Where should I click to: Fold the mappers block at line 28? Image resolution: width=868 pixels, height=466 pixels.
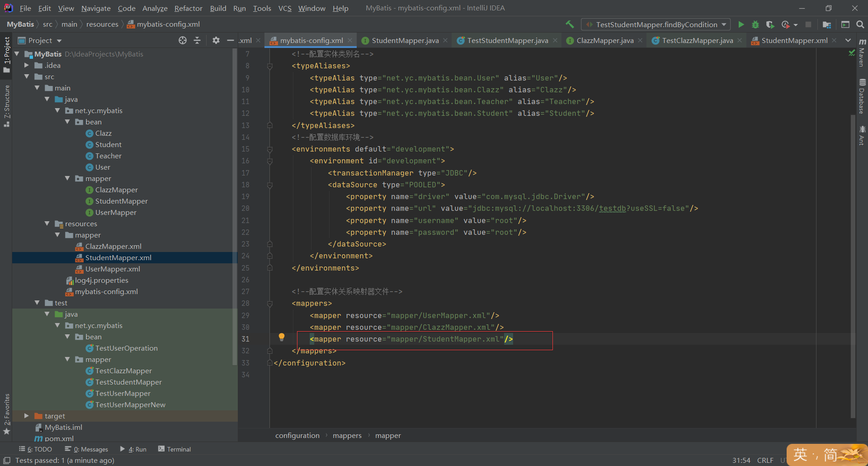click(270, 304)
